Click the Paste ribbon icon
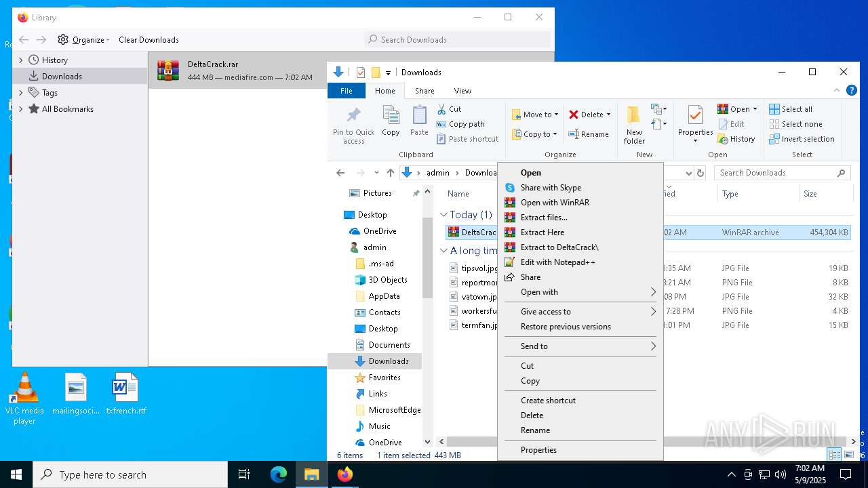Image resolution: width=868 pixels, height=488 pixels. [x=419, y=121]
